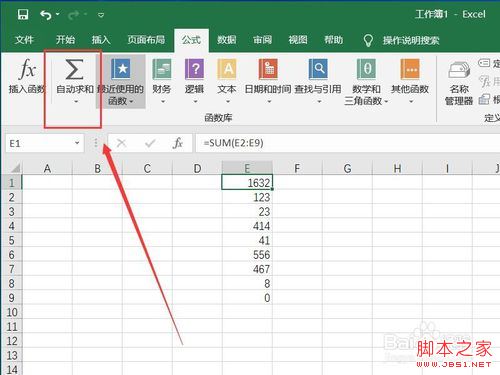Select row 1 header
Viewport: 500px width, 375px height.
(x=12, y=183)
